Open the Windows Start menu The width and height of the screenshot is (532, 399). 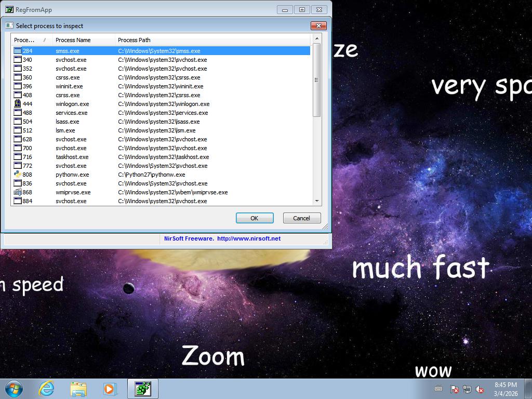point(14,389)
